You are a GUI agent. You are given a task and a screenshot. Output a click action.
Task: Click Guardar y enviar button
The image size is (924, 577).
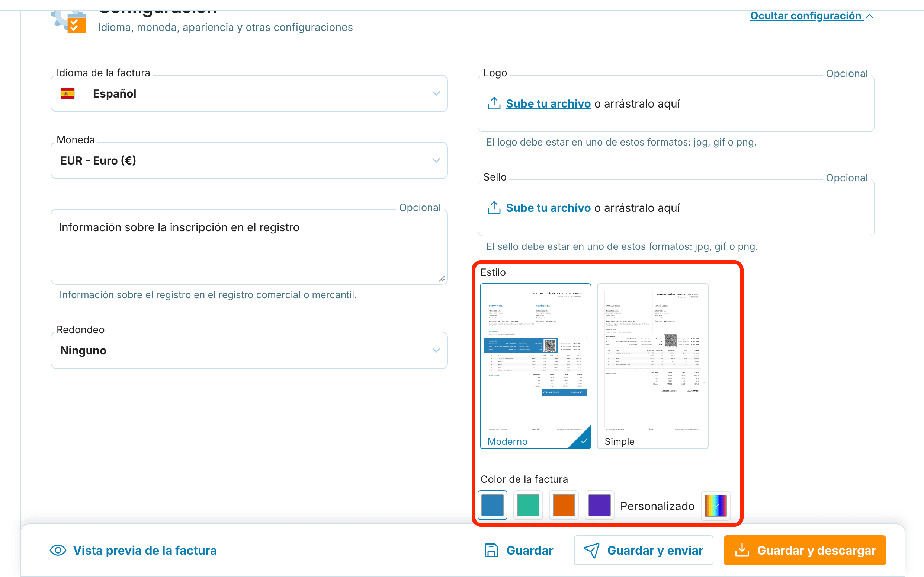643,550
